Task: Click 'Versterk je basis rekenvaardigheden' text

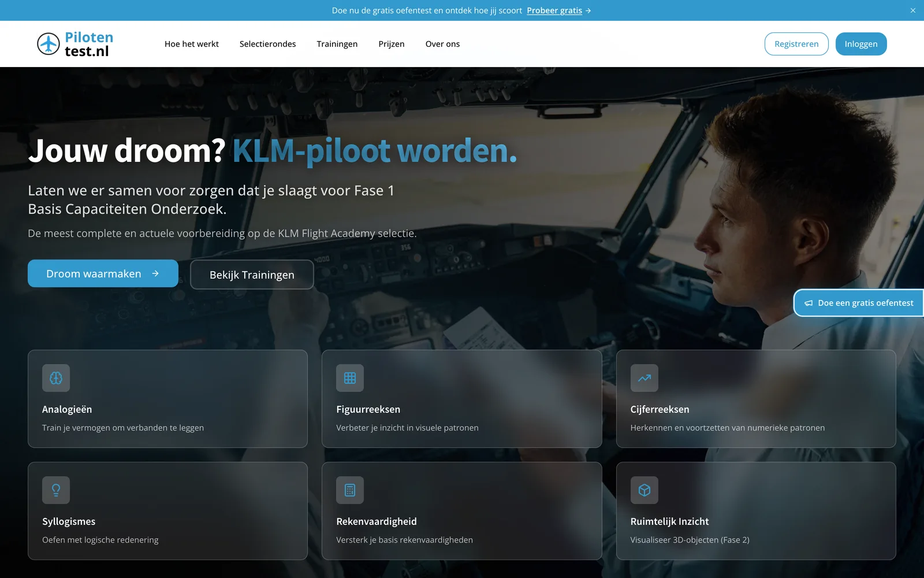Action: point(404,540)
